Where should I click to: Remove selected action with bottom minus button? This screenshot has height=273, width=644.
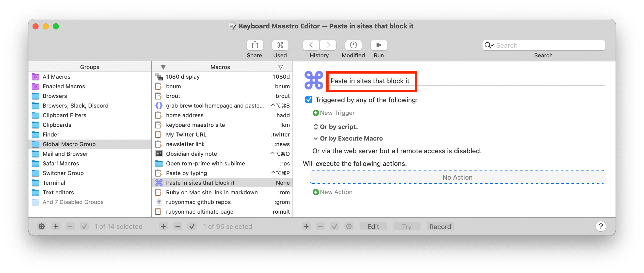coord(320,226)
